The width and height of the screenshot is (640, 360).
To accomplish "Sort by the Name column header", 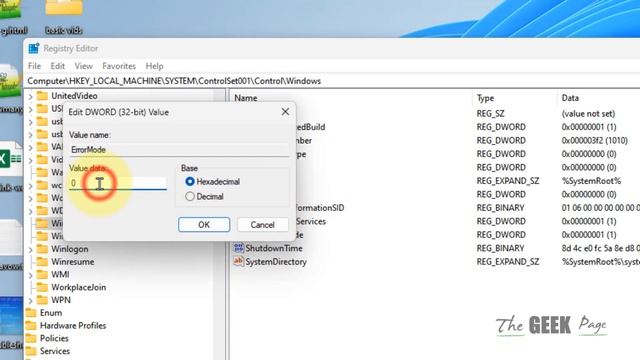I will [246, 98].
